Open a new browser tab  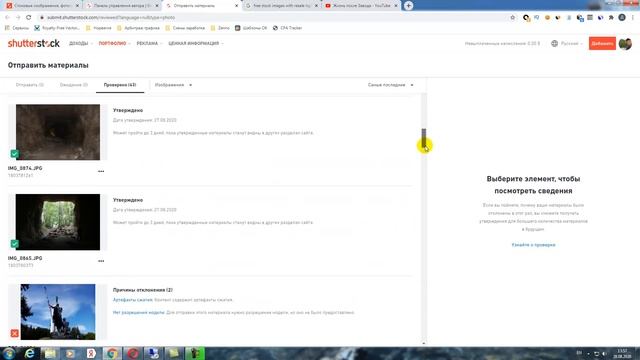click(409, 6)
